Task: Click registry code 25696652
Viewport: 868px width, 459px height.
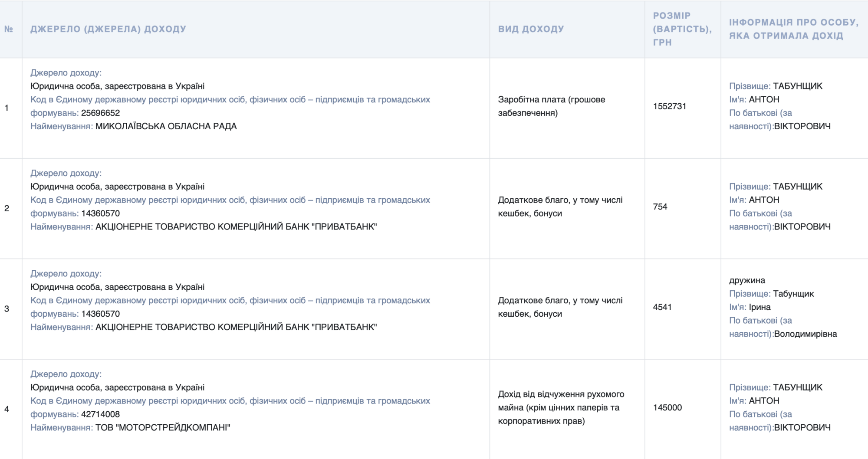Action: [x=100, y=113]
